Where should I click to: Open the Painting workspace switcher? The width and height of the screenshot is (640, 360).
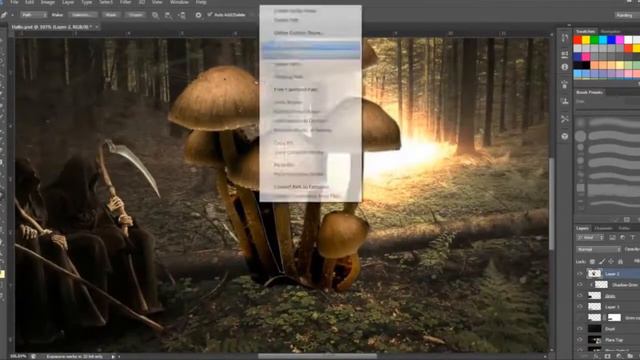click(x=627, y=15)
